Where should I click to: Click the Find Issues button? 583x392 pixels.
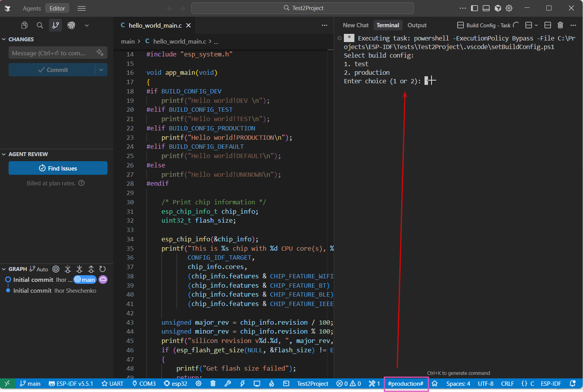[58, 168]
